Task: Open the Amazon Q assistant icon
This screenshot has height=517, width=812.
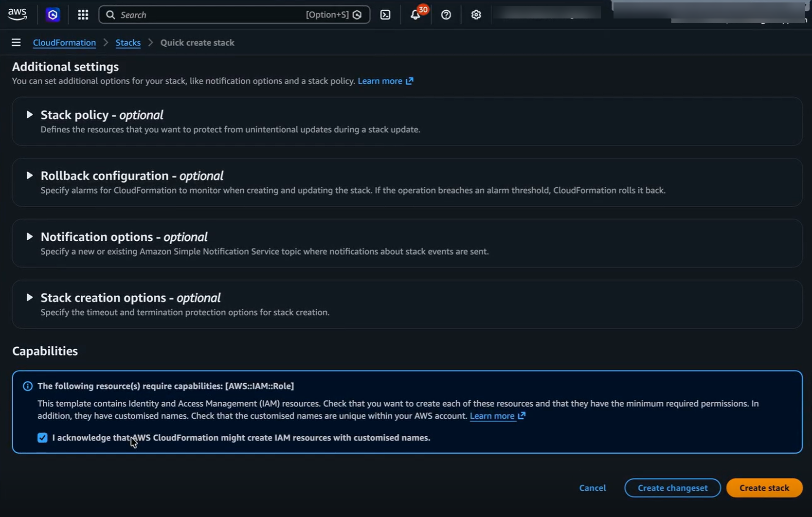Action: pyautogui.click(x=53, y=15)
